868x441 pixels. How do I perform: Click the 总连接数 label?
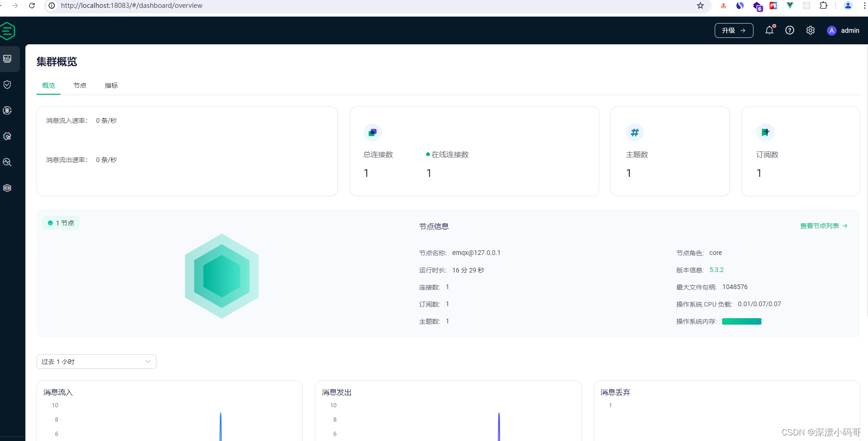coord(378,155)
